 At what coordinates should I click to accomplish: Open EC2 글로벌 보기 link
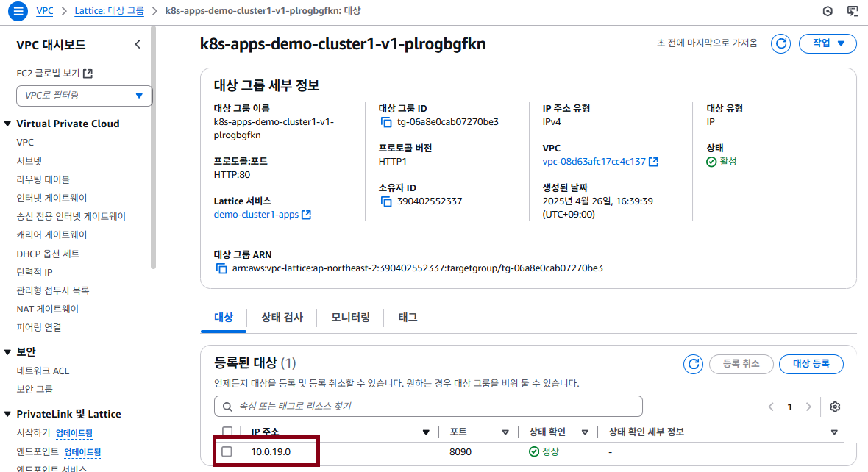click(48, 73)
